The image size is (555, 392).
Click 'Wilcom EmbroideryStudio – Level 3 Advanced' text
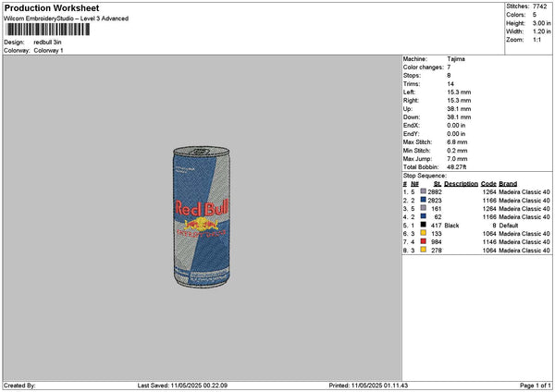click(x=67, y=18)
